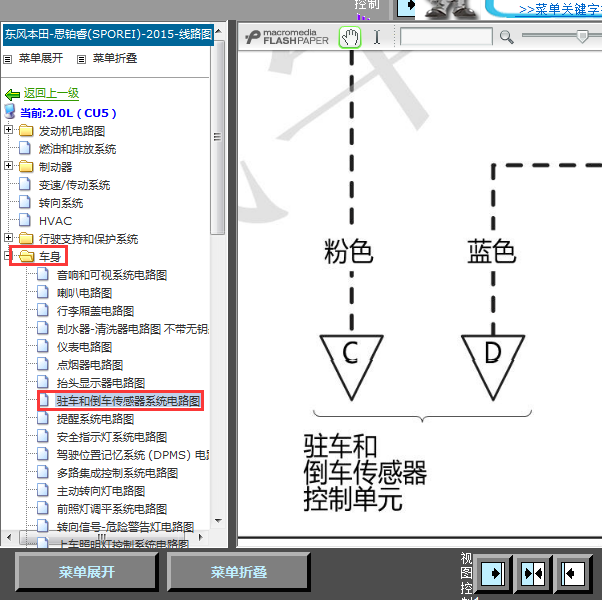Click connector D triangle in diagram

(x=493, y=367)
